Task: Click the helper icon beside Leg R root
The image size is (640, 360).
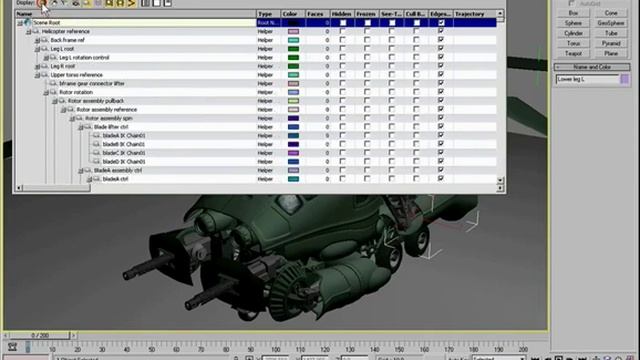Action: coord(44,66)
